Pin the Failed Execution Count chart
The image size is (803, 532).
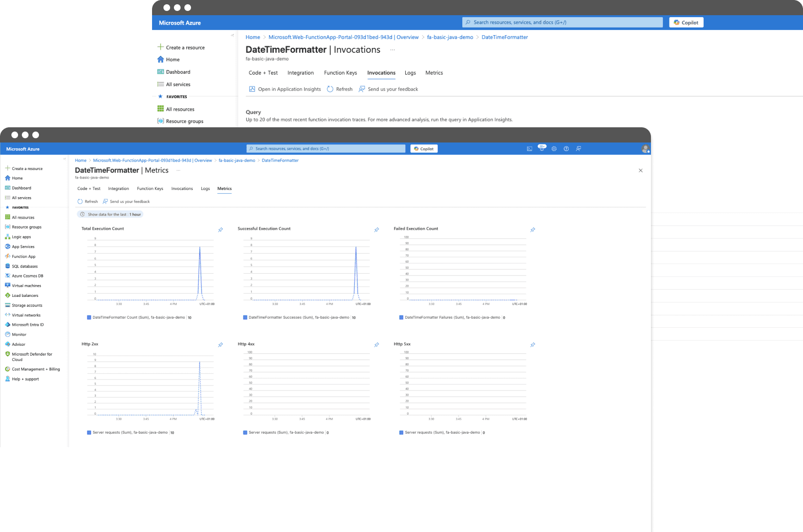[533, 230]
